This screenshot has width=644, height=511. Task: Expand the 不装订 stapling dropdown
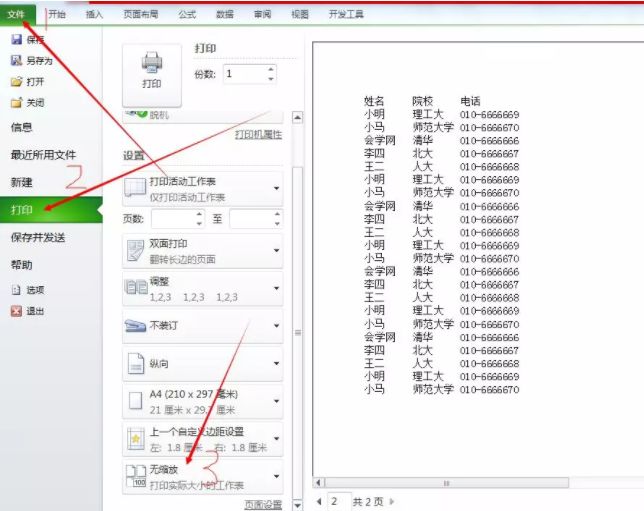point(276,326)
